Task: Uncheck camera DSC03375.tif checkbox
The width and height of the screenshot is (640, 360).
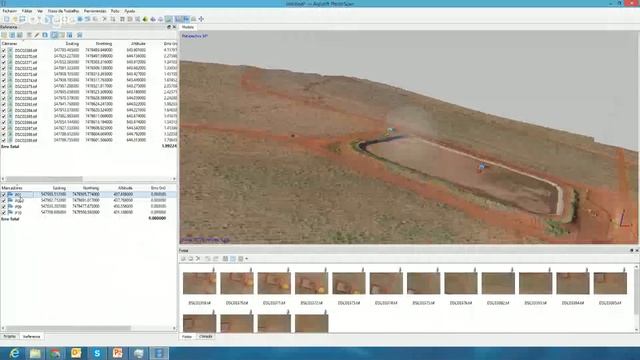Action: pyautogui.click(x=4, y=86)
